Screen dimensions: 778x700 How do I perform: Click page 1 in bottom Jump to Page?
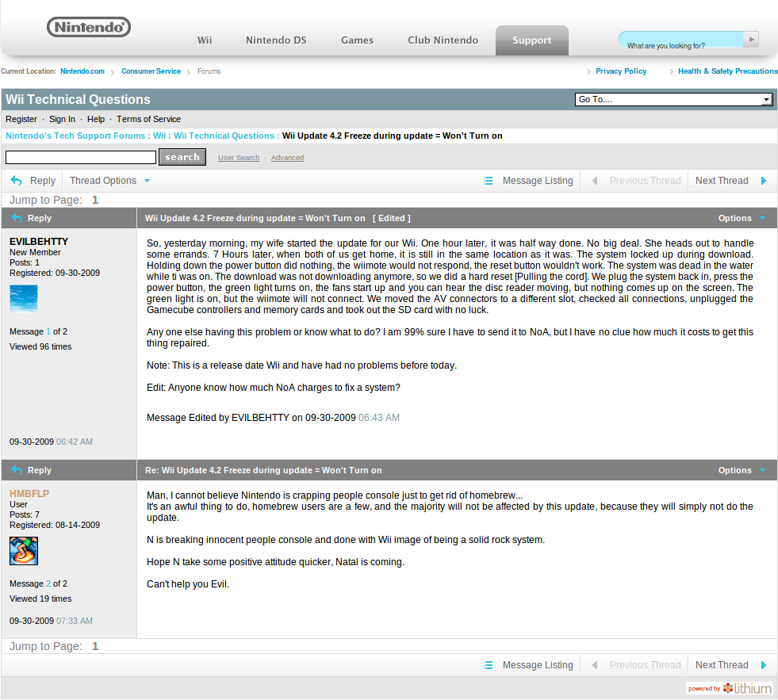[95, 646]
